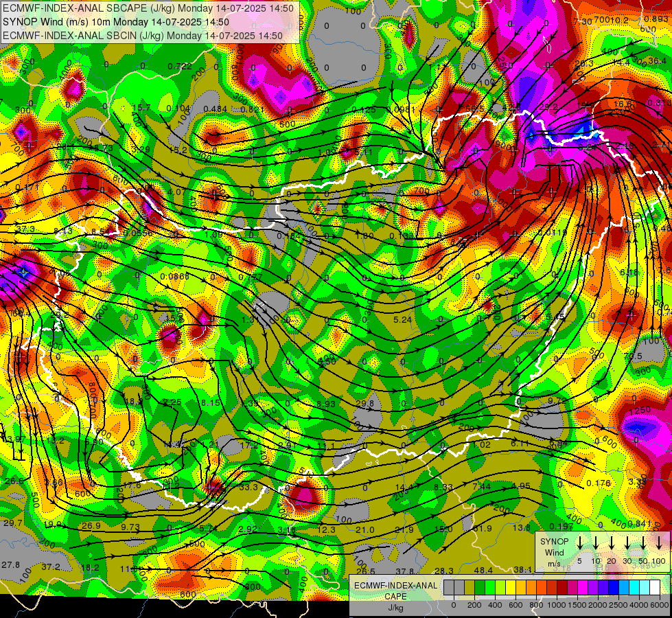Click the 9.73 value on the map
Image resolution: width=672 pixels, height=618 pixels.
point(130,527)
